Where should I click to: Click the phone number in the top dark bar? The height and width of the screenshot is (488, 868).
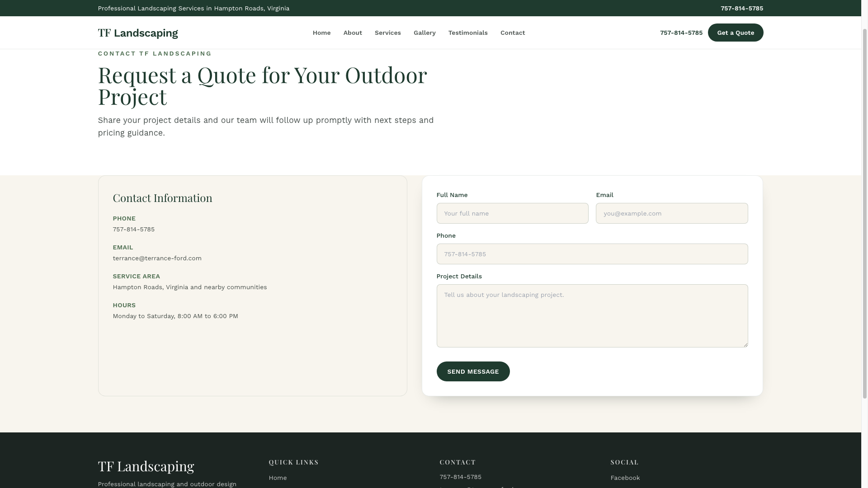click(x=741, y=8)
